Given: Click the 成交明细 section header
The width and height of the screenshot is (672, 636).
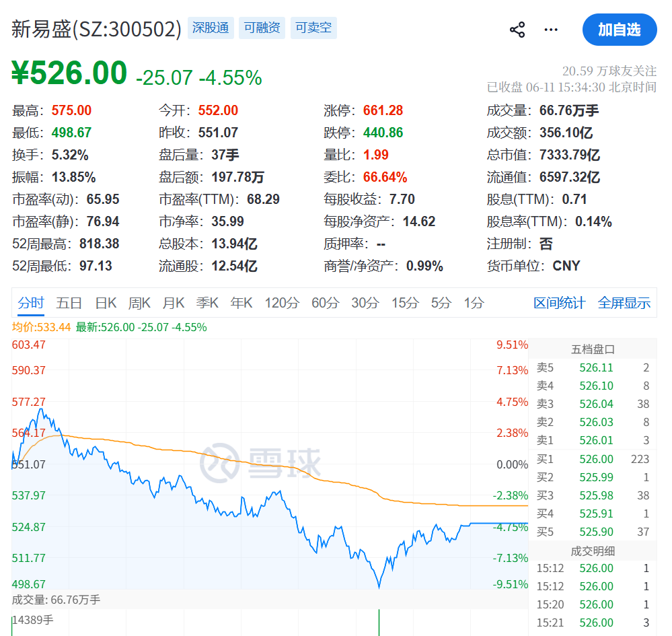Looking at the screenshot, I should coord(593,551).
